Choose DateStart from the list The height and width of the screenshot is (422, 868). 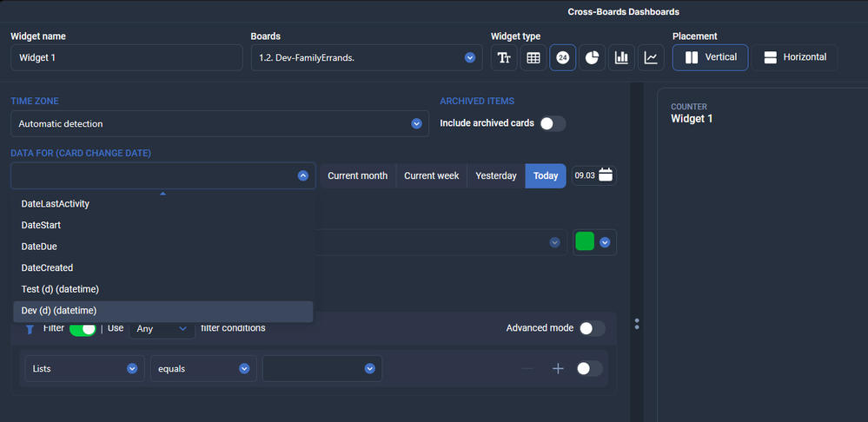[x=163, y=225]
